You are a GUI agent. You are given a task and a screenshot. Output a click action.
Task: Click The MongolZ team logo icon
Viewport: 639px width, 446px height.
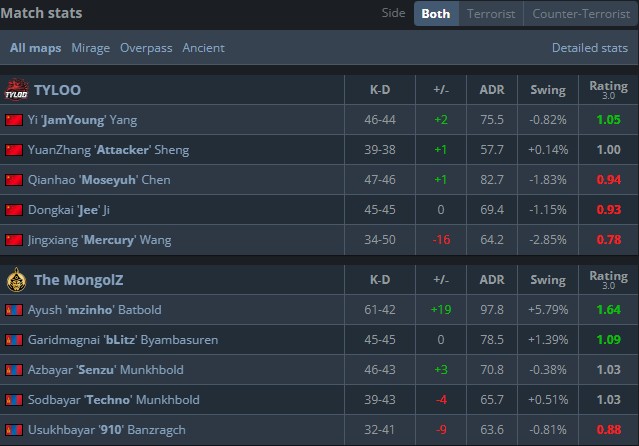(16, 280)
